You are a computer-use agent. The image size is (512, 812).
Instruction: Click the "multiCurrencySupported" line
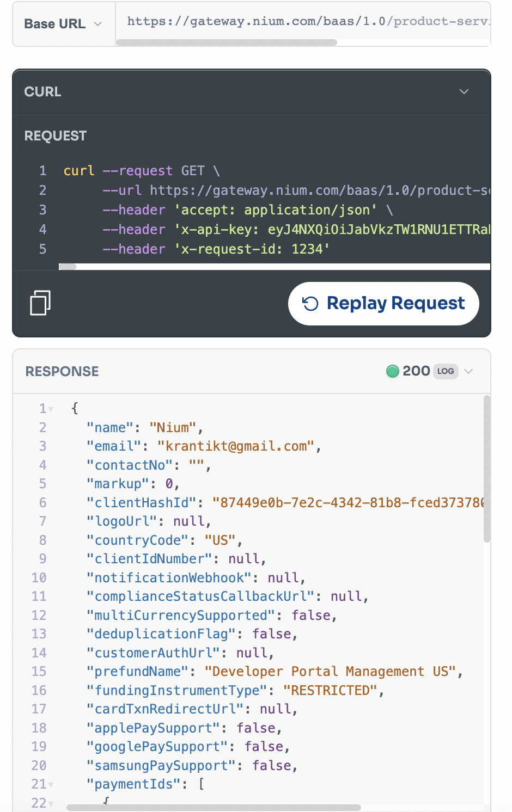coord(212,616)
